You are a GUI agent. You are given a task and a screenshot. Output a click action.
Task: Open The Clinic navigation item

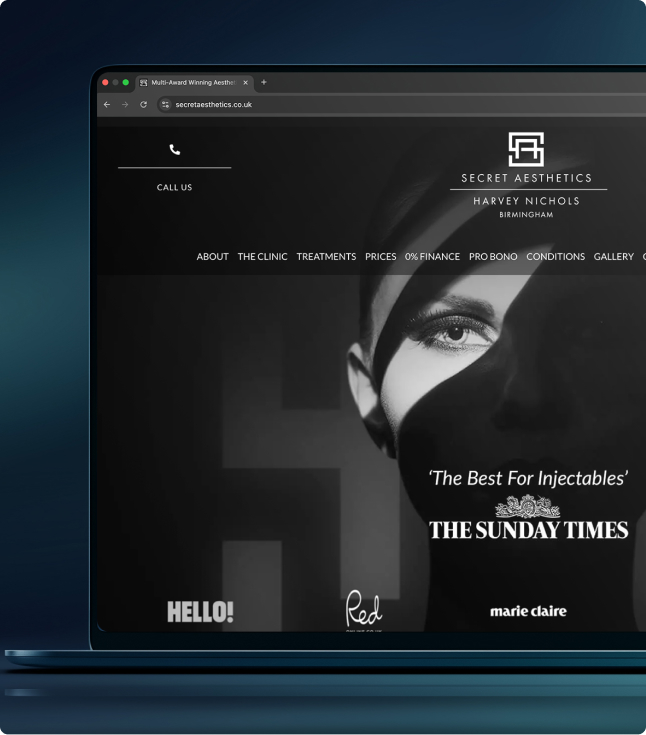tap(262, 257)
